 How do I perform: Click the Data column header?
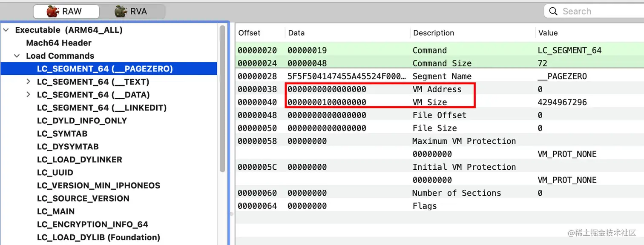tap(296, 33)
